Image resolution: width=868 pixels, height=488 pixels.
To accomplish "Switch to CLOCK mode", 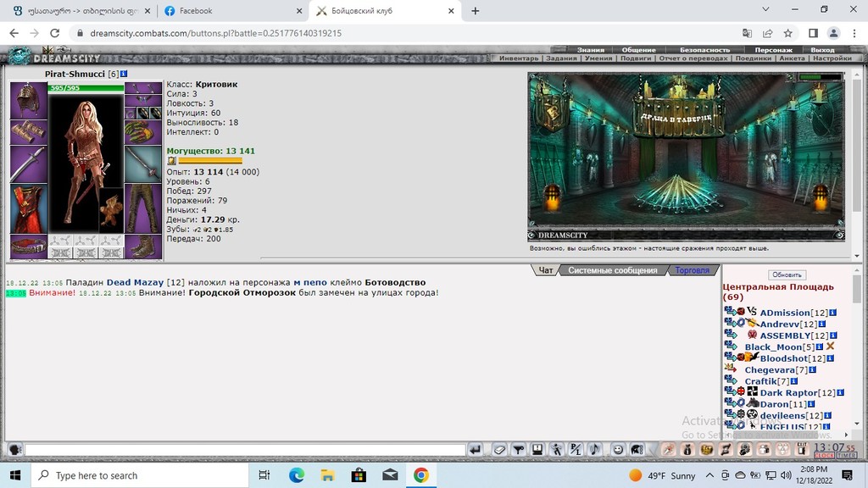I will click(x=824, y=455).
